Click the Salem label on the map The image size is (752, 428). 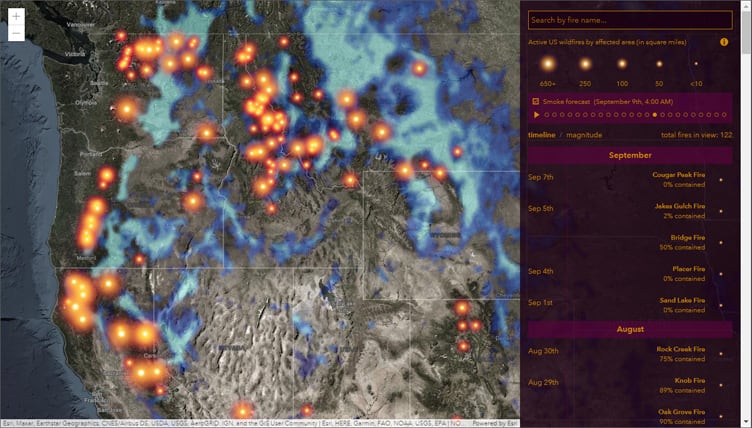(82, 173)
